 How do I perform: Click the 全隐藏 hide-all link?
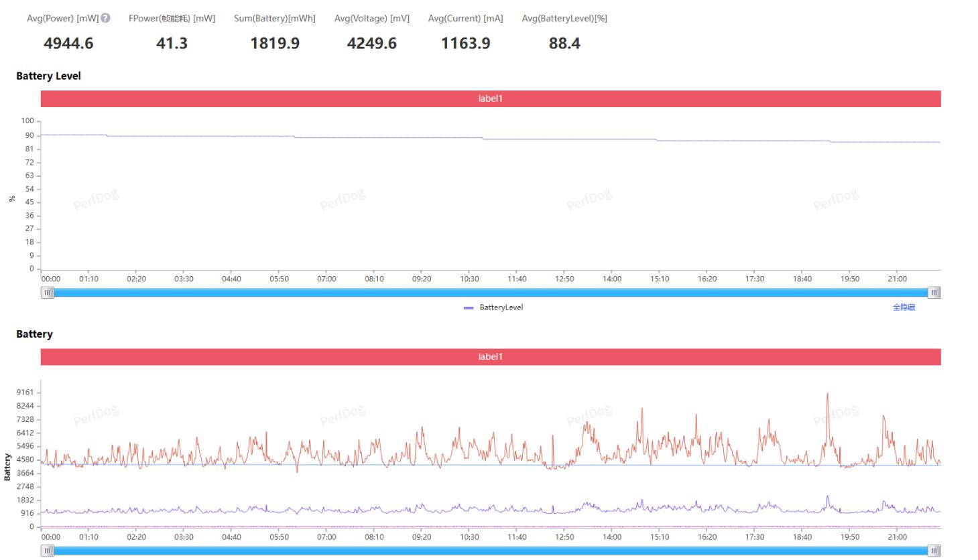pyautogui.click(x=904, y=307)
